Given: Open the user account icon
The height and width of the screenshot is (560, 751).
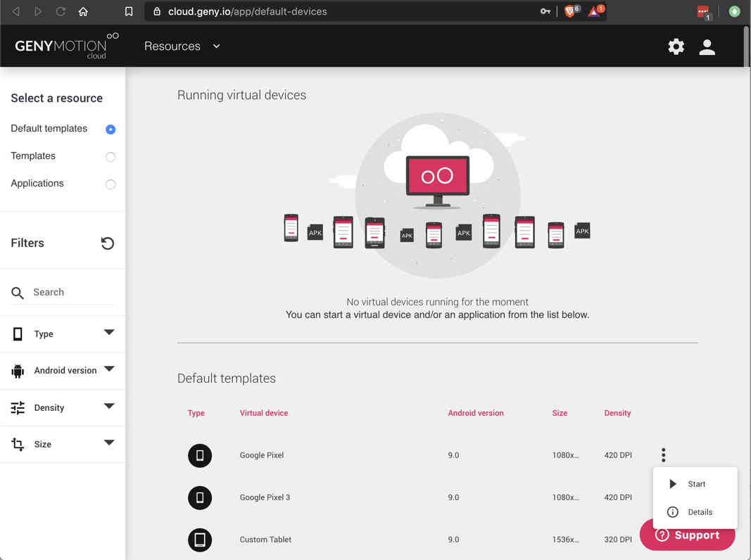Looking at the screenshot, I should tap(707, 47).
